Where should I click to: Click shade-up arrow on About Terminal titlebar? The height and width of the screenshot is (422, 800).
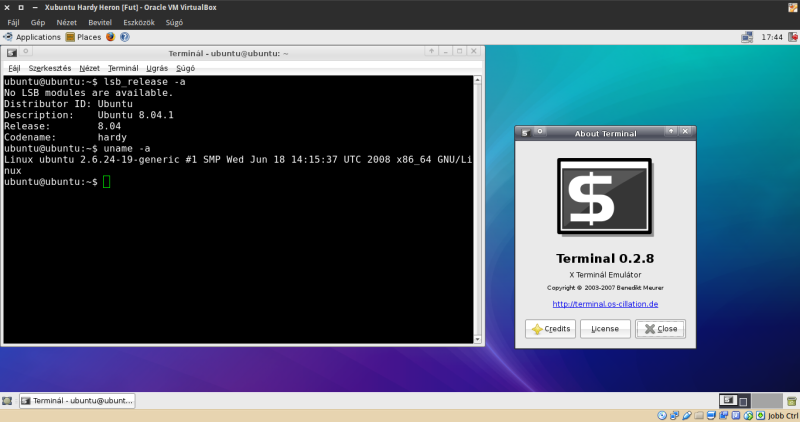[671, 131]
